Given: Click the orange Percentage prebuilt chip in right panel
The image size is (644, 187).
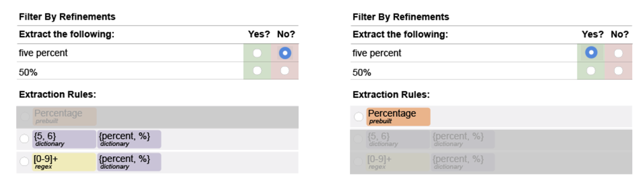Looking at the screenshot, I should [x=398, y=116].
